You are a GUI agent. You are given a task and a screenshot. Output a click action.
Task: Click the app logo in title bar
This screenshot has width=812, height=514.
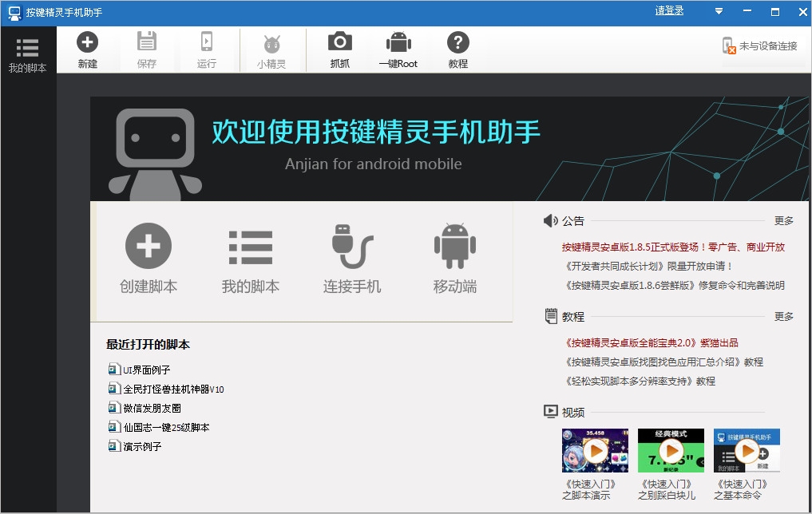pyautogui.click(x=14, y=13)
